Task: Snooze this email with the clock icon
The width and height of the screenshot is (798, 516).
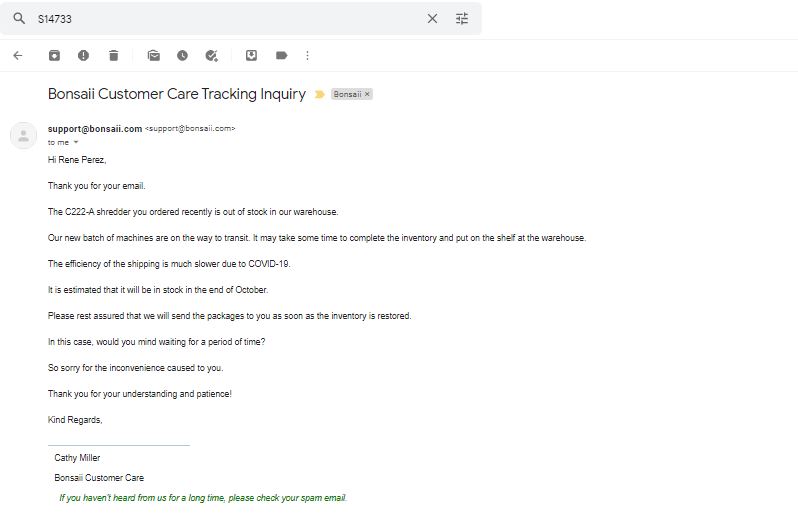Action: (182, 55)
